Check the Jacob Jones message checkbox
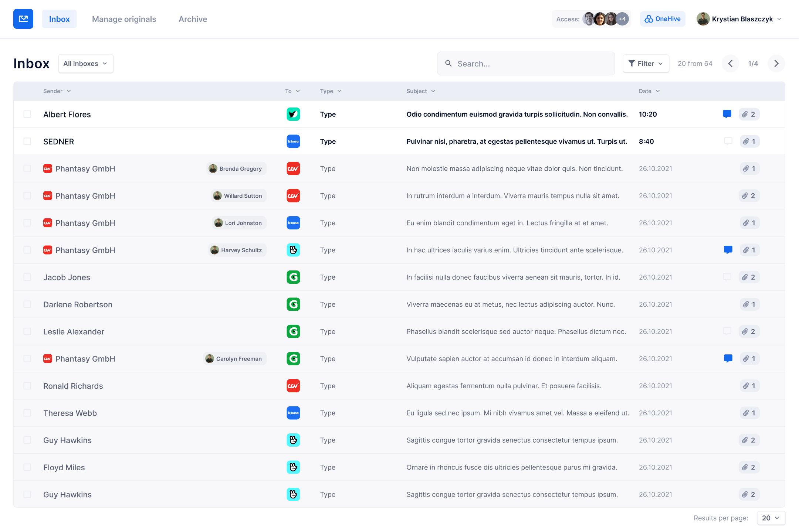This screenshot has width=799, height=532. click(27, 277)
